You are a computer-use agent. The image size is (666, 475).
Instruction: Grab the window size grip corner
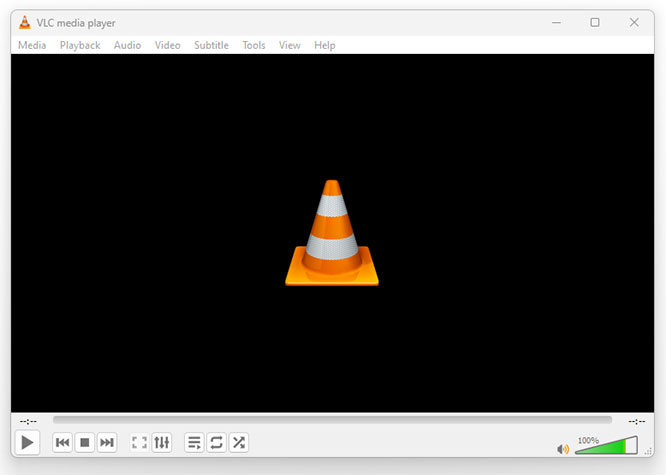649,451
